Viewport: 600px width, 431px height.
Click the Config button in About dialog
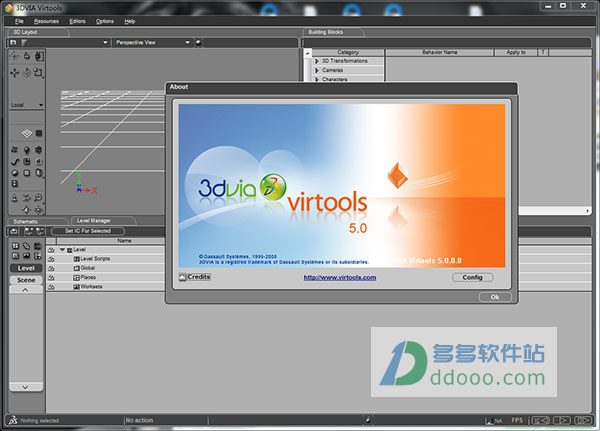click(473, 278)
